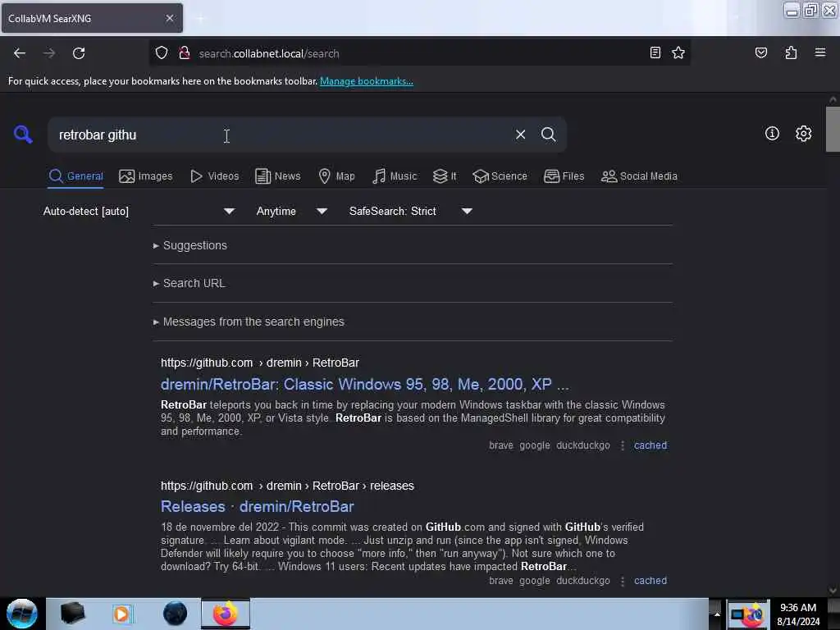Viewport: 840px width, 630px height.
Task: Click inside the search query field
Action: 279,135
